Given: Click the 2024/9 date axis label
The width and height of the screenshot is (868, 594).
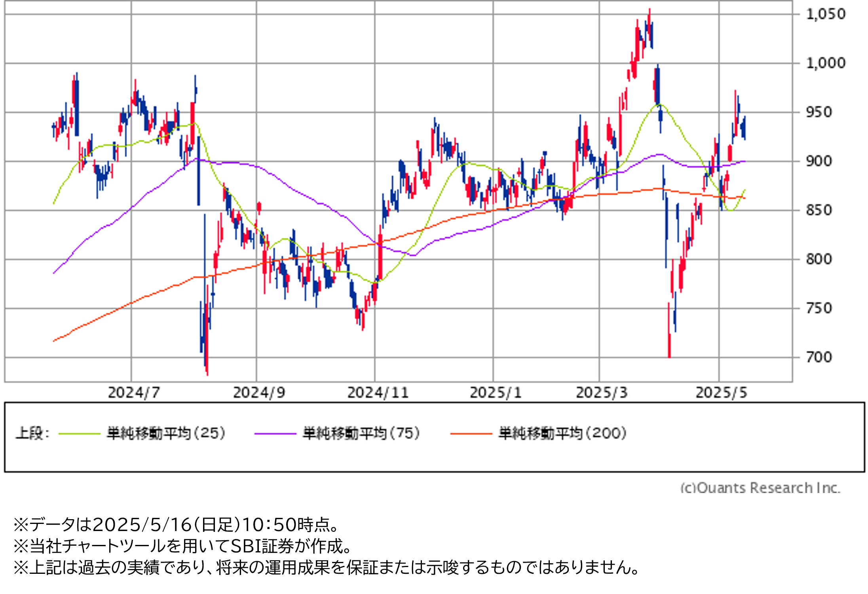Looking at the screenshot, I should click(x=259, y=393).
